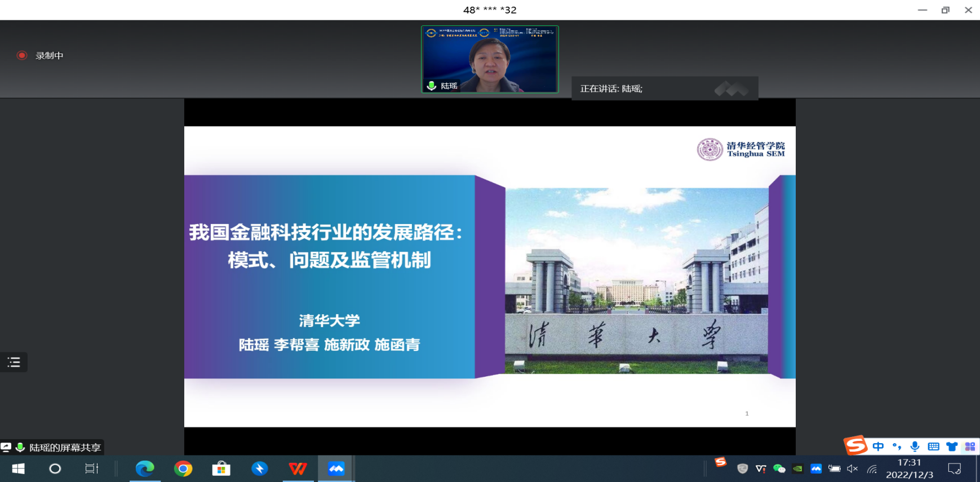Viewport: 980px width, 482px height.
Task: Open the Windows Start menu
Action: (x=18, y=468)
